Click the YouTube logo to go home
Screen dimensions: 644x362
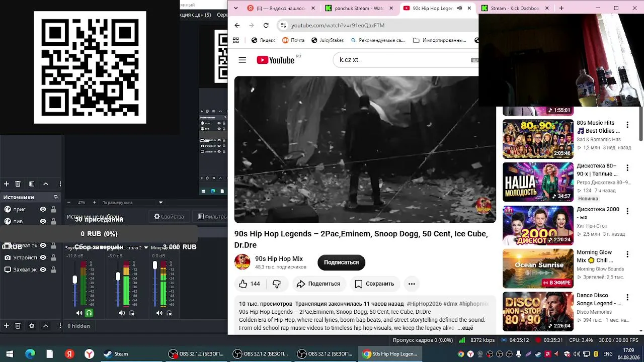276,60
